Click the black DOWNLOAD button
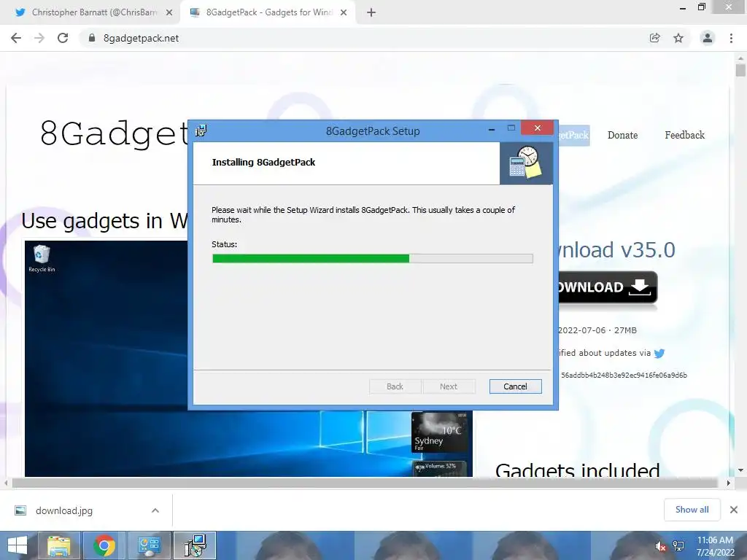Viewport: 747px width, 560px height. tap(607, 287)
